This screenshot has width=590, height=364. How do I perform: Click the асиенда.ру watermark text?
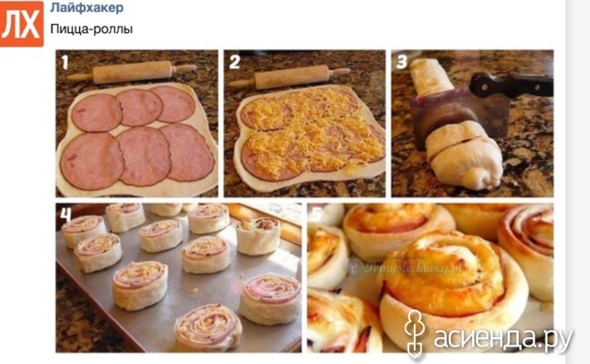503,337
